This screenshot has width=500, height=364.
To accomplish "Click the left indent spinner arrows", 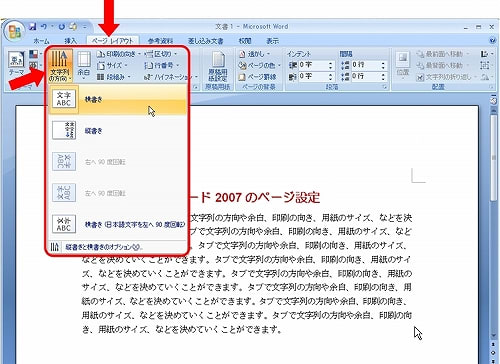I will point(330,65).
